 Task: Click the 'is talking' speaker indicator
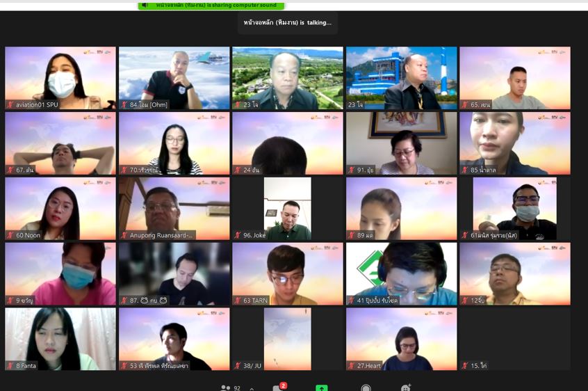tap(287, 22)
